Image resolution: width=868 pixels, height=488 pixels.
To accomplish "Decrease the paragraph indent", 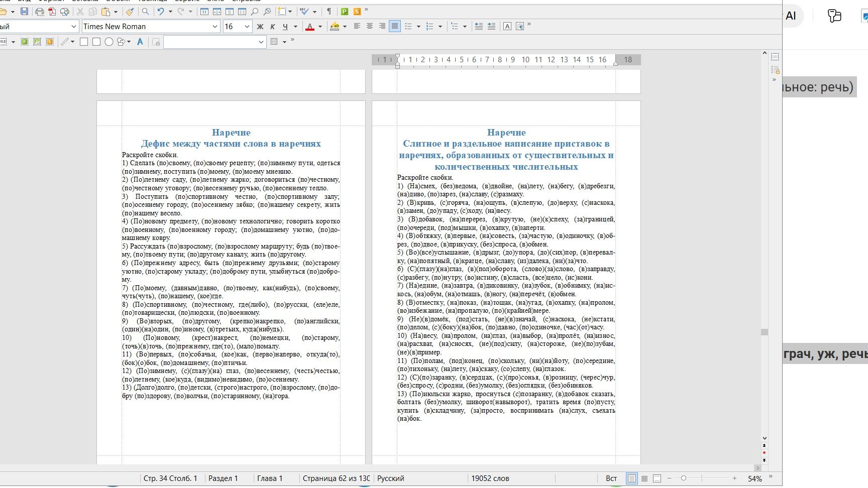I will [x=479, y=26].
